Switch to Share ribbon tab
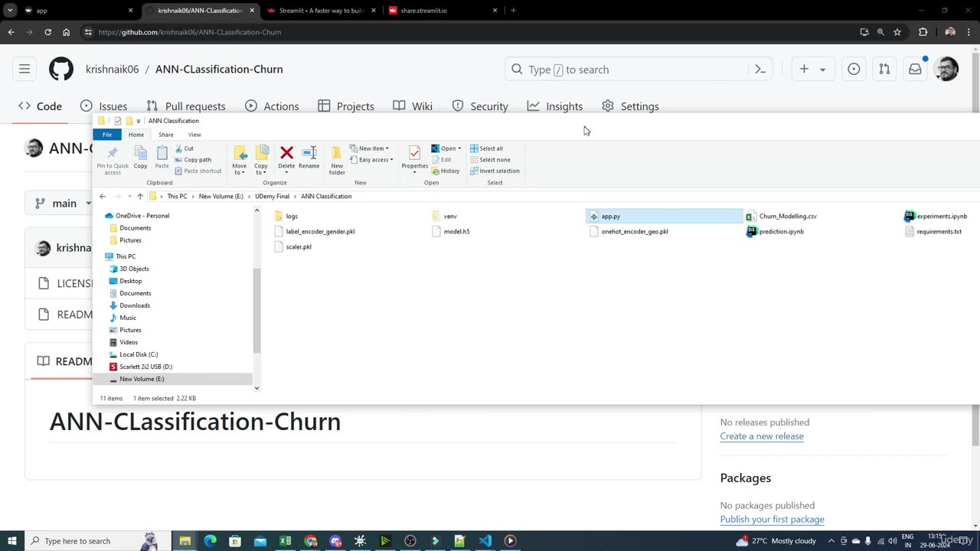 (165, 135)
